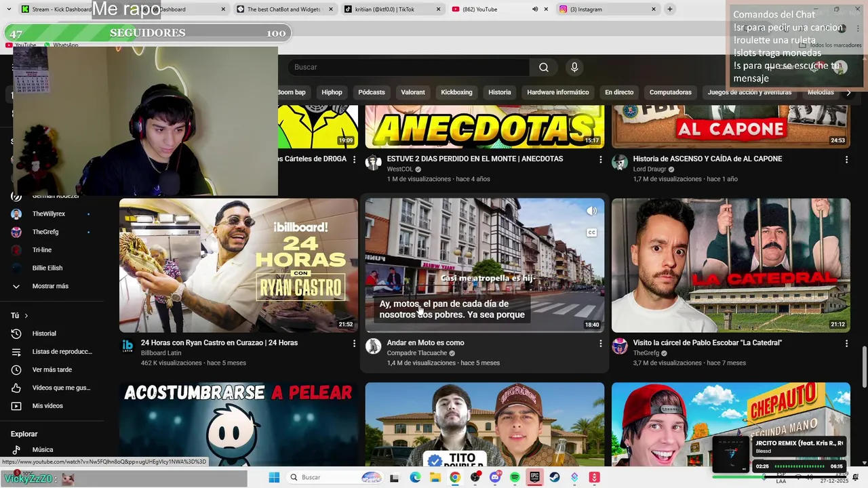This screenshot has height=488, width=868.
Task: Open Discord from the taskbar
Action: point(494,477)
